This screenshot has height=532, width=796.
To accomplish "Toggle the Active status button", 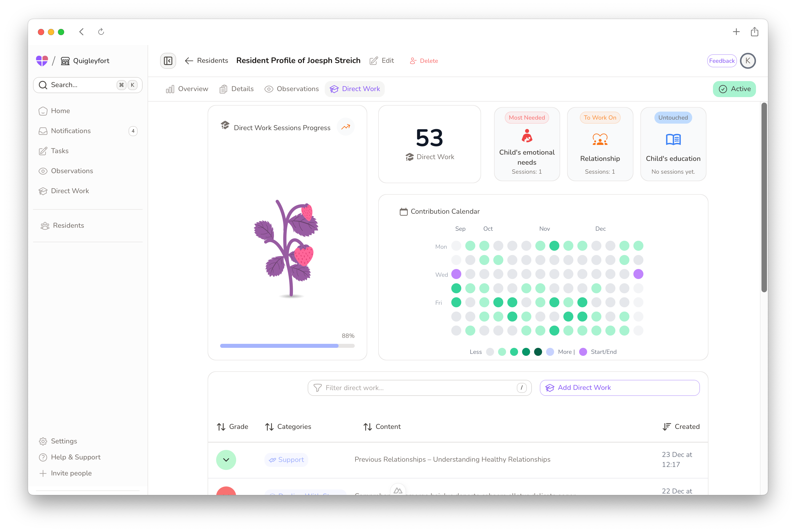I will coord(734,89).
